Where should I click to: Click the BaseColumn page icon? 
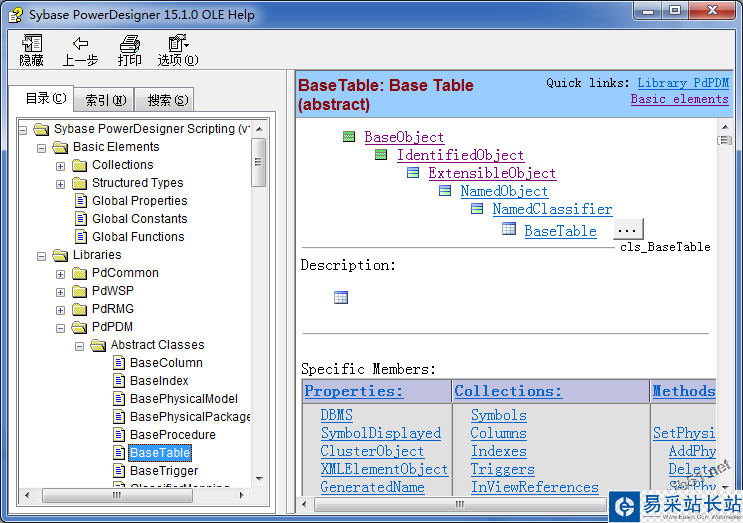119,362
